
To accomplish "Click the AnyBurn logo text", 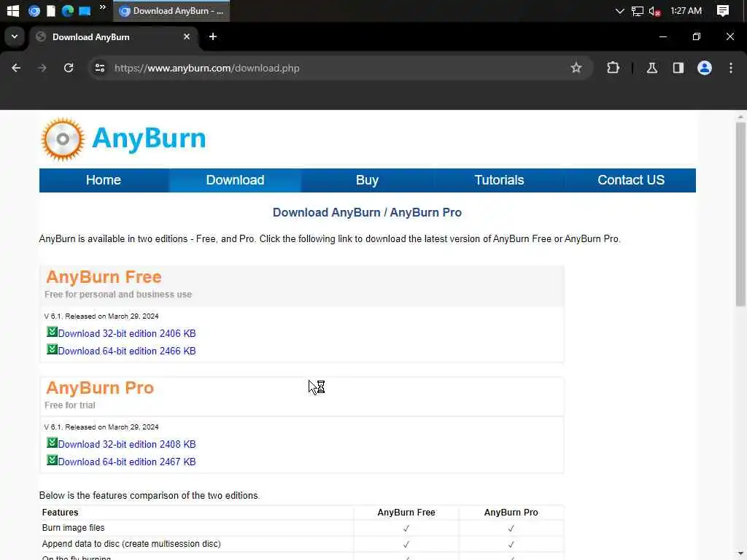I will click(x=149, y=139).
